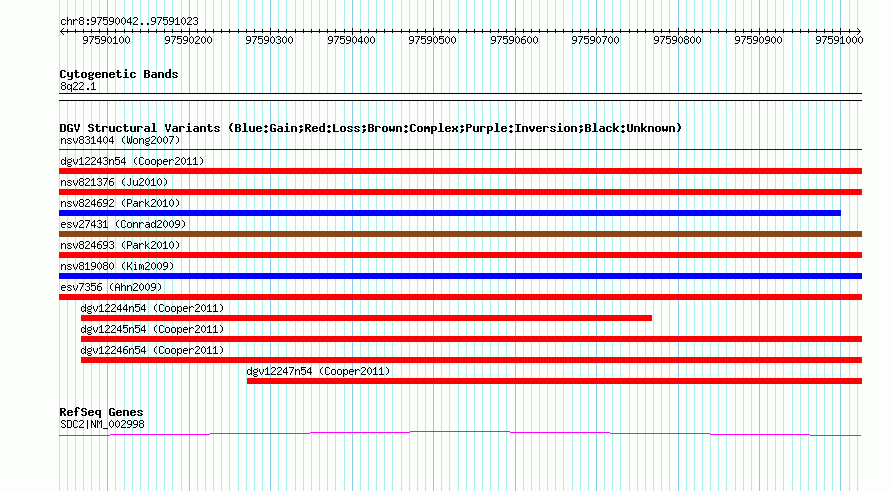Click gene label SDC2|NM_002998
Viewport: 890px width, 491px height.
pyautogui.click(x=102, y=424)
